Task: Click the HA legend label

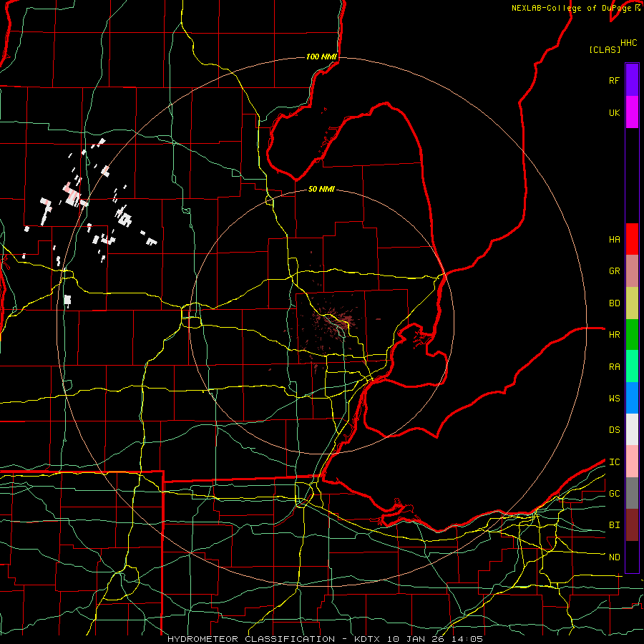Action: coord(614,239)
